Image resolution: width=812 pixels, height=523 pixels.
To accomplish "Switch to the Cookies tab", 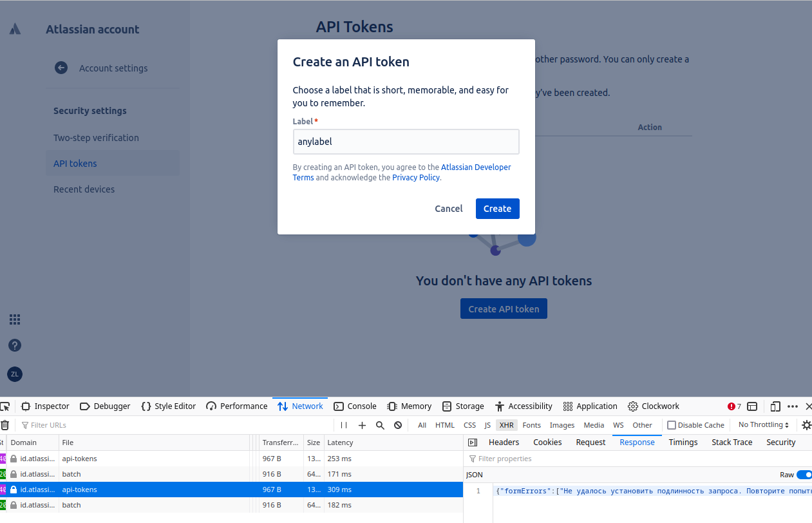I will [547, 442].
